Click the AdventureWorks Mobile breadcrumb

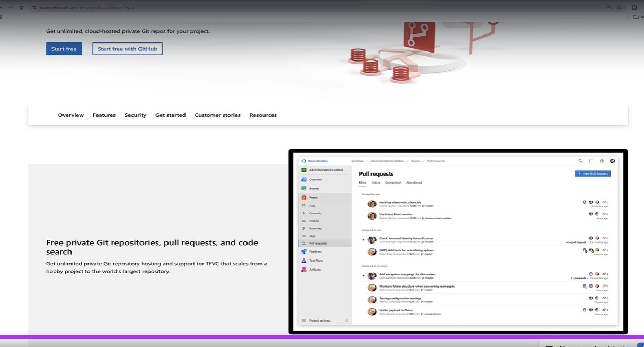pos(387,160)
